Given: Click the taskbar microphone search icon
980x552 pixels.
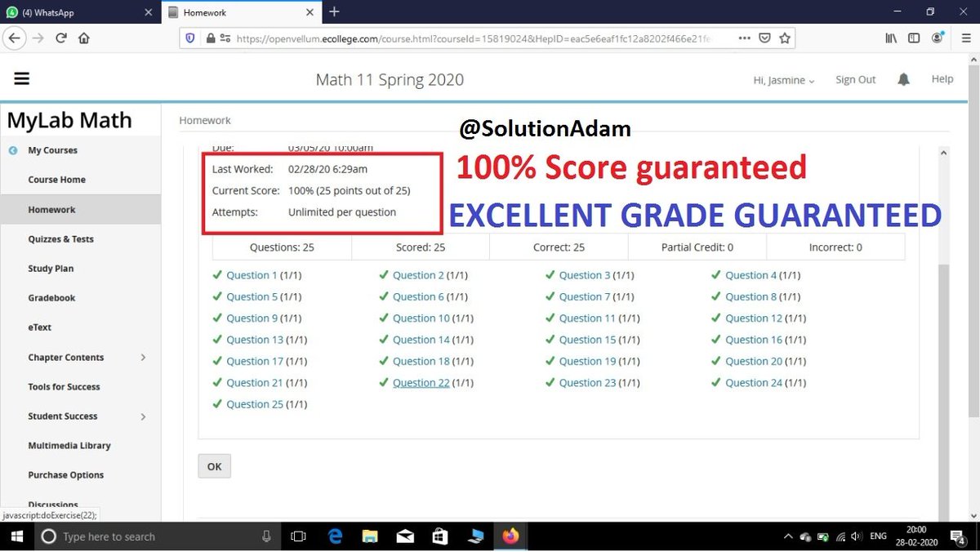Looking at the screenshot, I should pos(266,536).
